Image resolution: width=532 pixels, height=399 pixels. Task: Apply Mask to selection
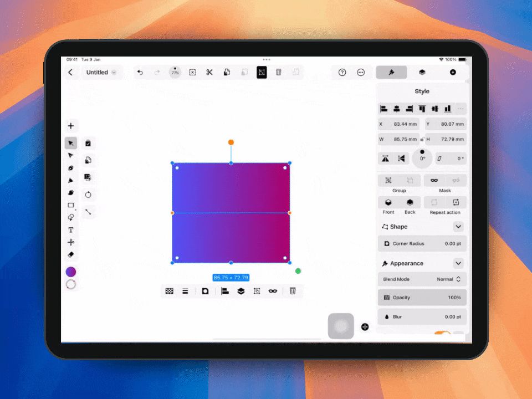coord(434,181)
